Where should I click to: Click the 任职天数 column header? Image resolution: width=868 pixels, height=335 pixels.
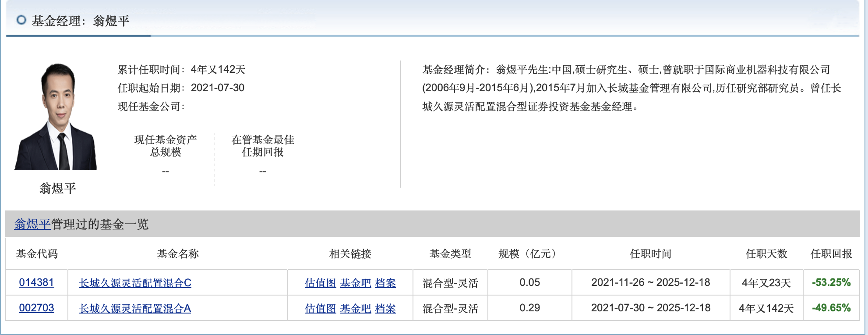click(x=766, y=254)
